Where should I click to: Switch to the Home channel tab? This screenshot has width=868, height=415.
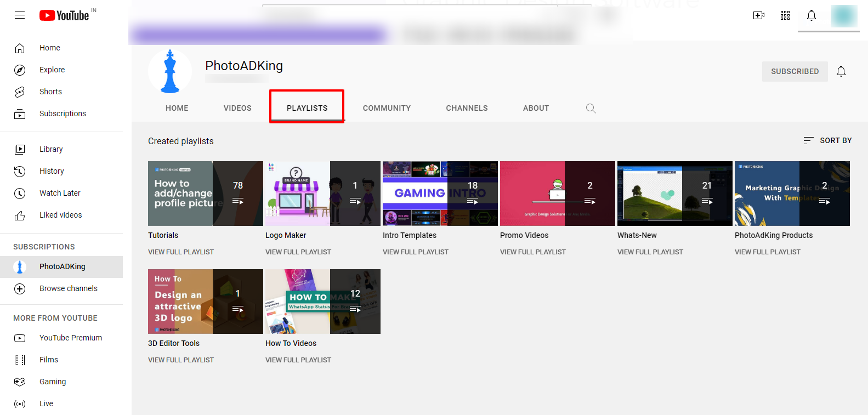tap(177, 108)
